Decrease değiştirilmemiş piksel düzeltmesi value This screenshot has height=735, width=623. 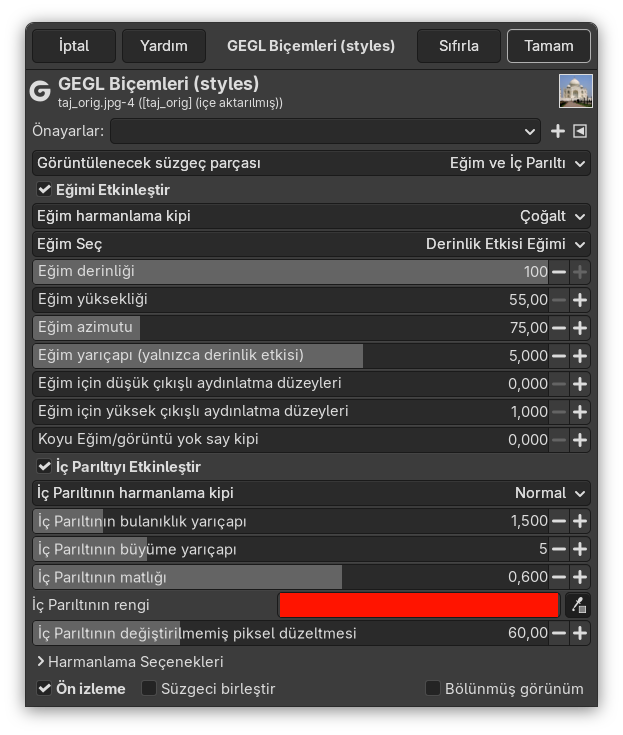point(559,633)
